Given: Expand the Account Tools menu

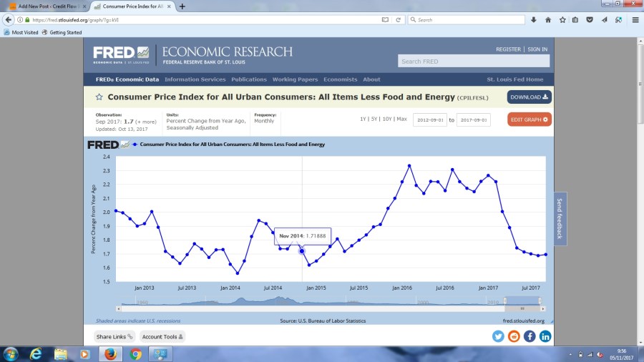Looking at the screenshot, I should [x=162, y=336].
